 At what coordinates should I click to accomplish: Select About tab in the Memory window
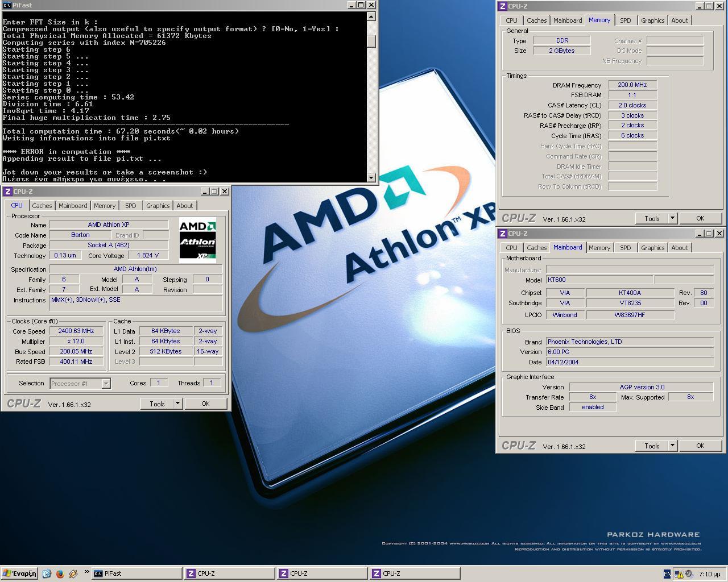679,20
